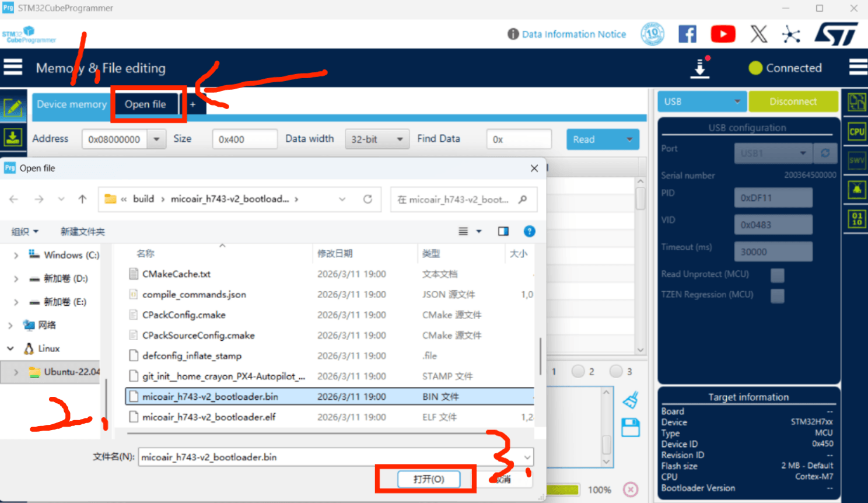868x503 pixels.
Task: Open the file name combo box dropdown
Action: [527, 457]
